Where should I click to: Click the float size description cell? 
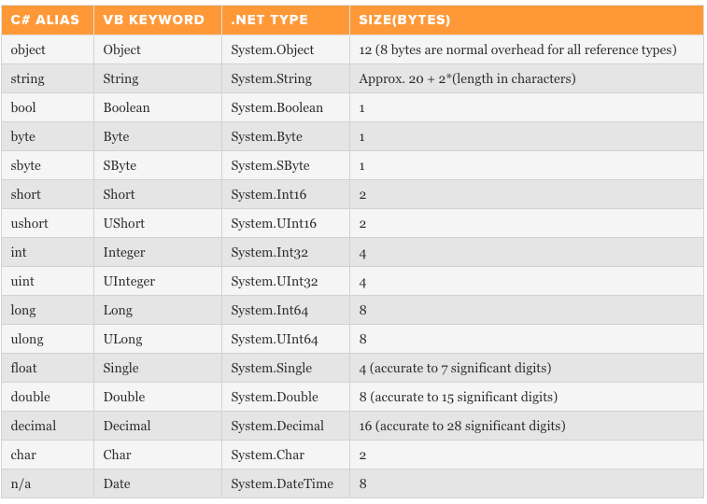455,368
